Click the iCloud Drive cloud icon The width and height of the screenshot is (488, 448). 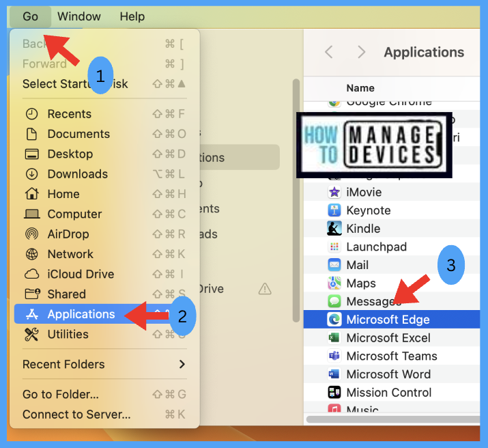32,274
